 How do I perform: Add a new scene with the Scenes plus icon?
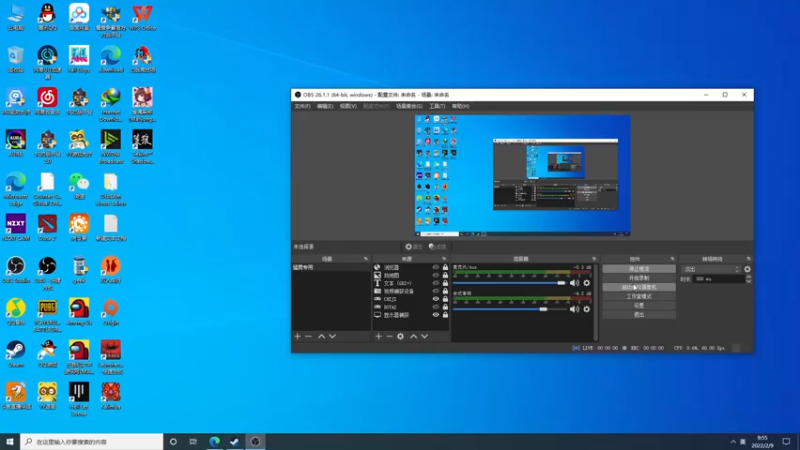tap(297, 336)
